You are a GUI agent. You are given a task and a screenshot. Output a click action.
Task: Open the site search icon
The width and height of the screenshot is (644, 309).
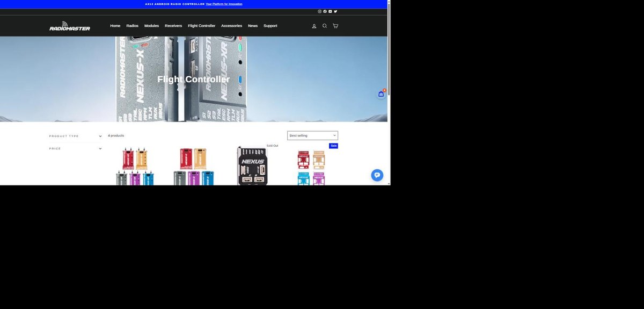[325, 26]
